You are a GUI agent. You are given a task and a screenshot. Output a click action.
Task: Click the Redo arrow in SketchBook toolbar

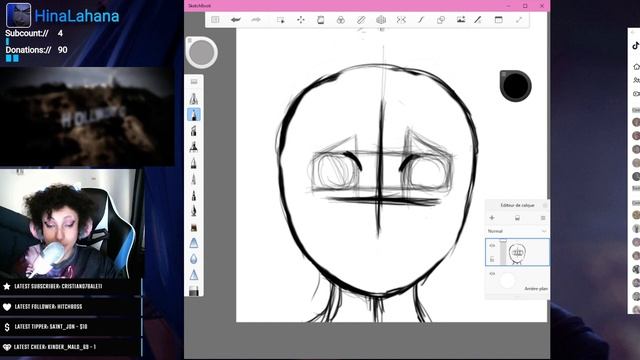pyautogui.click(x=256, y=20)
